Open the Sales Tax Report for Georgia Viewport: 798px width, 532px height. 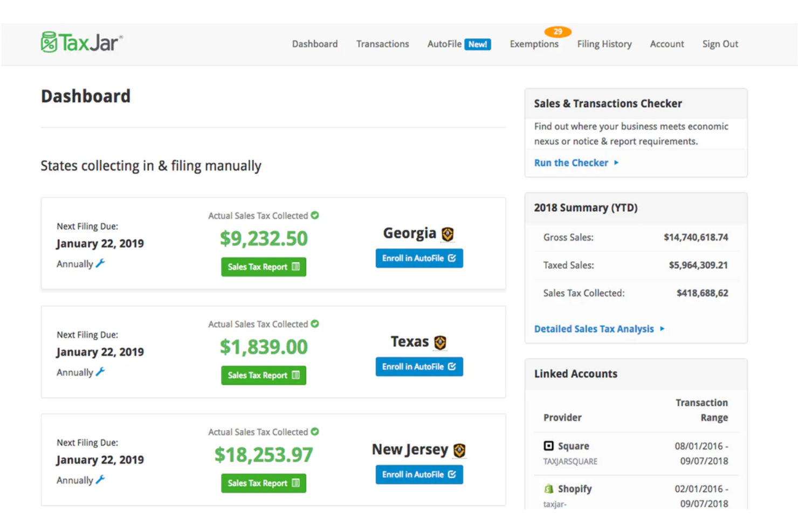tap(263, 266)
